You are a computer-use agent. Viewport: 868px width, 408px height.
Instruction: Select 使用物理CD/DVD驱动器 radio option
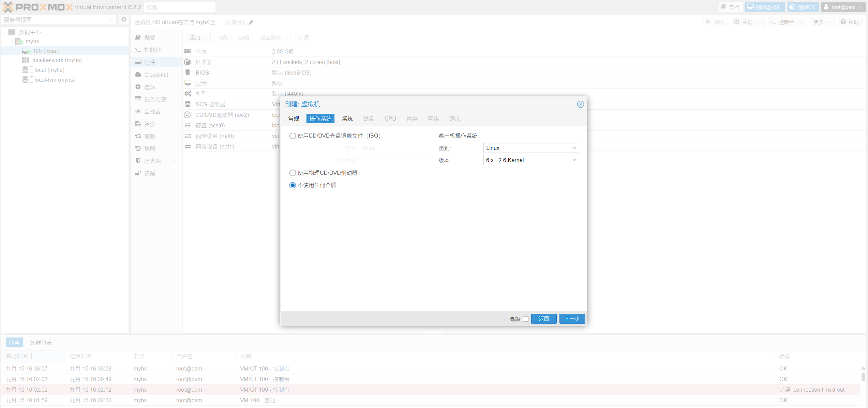(293, 173)
